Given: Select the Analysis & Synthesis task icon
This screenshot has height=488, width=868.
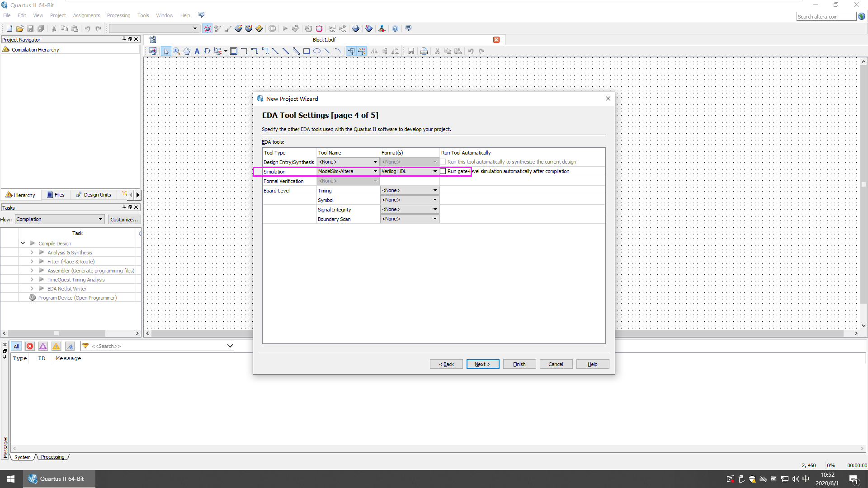Looking at the screenshot, I should point(42,252).
